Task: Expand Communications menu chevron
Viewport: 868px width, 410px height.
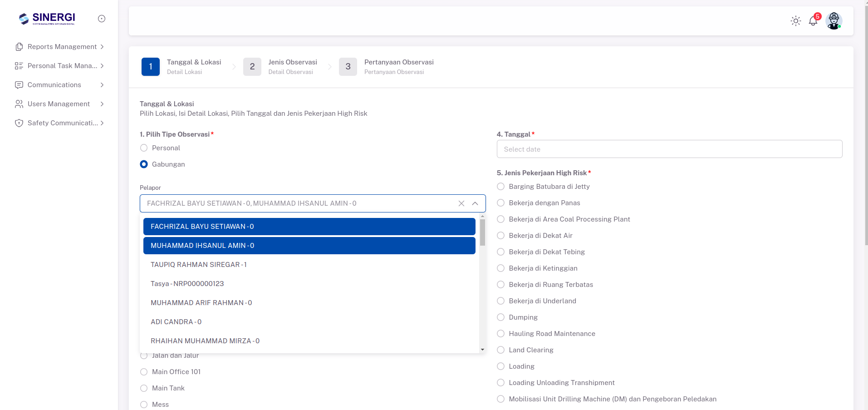Action: (x=102, y=85)
